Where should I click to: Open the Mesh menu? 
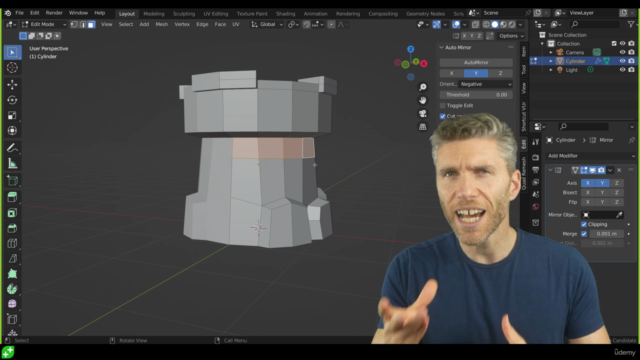162,24
